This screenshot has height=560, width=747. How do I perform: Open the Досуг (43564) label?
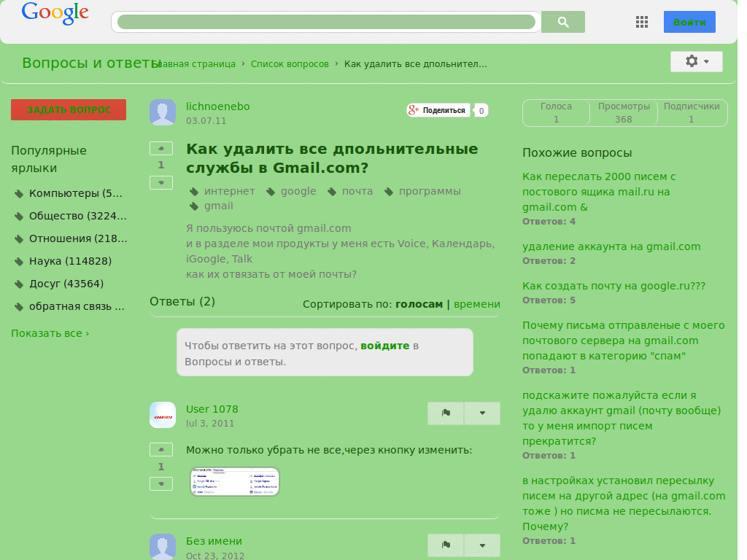click(66, 284)
